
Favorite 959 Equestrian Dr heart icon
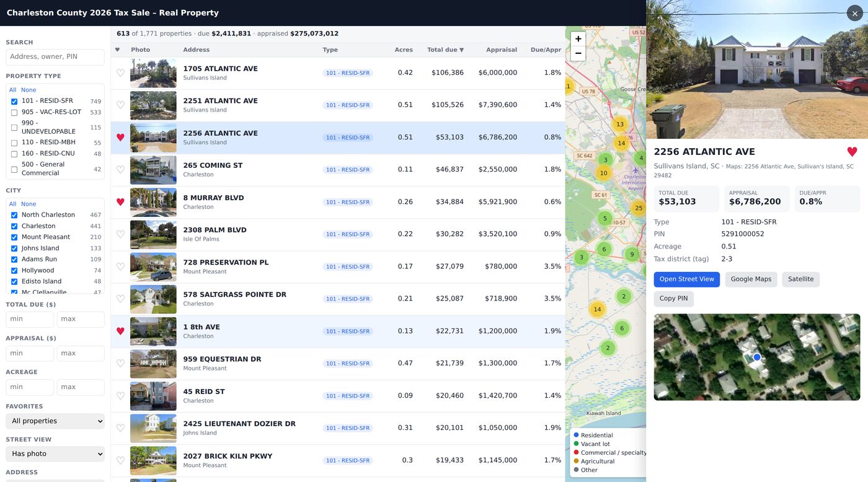point(120,364)
